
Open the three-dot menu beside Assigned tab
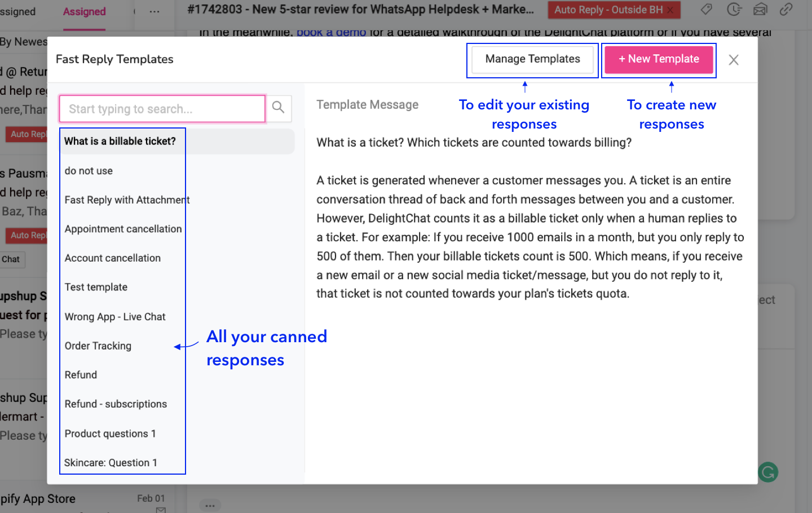(x=154, y=12)
